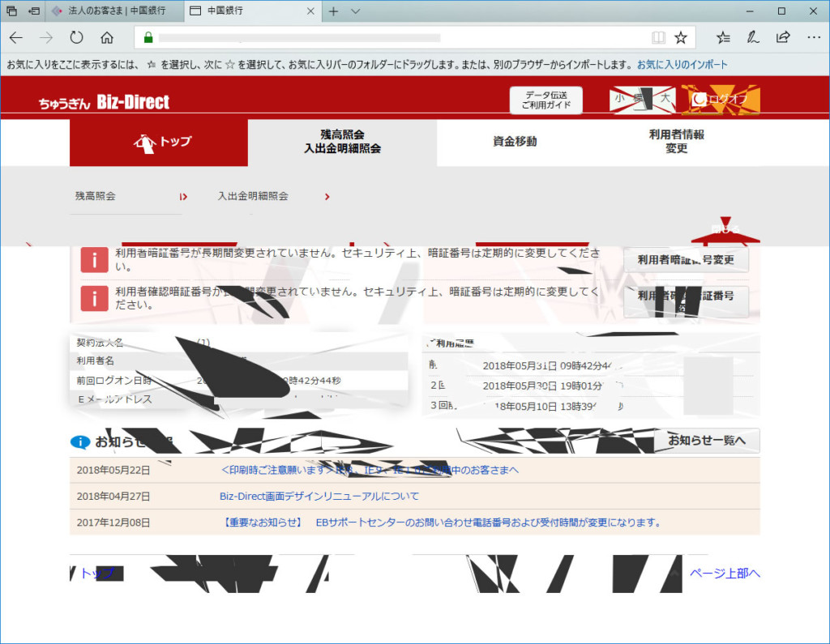Click the 契約法人名 label
This screenshot has width=830, height=644.
100,343
